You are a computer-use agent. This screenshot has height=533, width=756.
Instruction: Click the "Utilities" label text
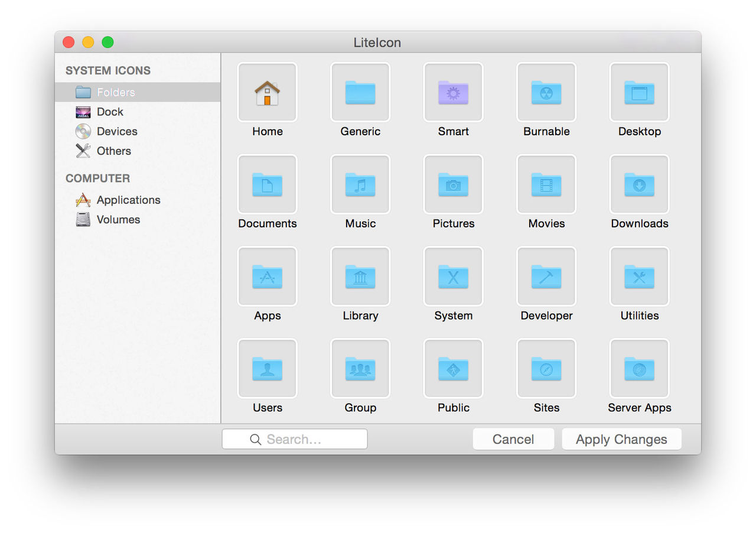point(640,316)
